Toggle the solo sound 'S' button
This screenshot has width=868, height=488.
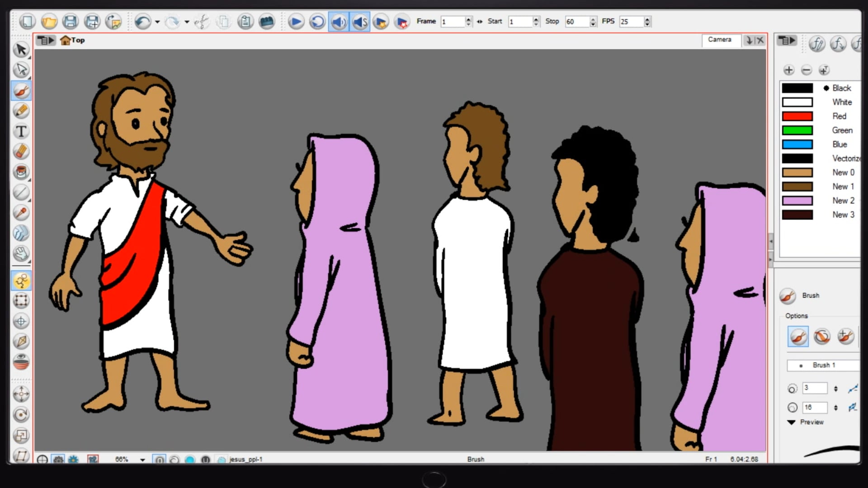click(x=360, y=22)
